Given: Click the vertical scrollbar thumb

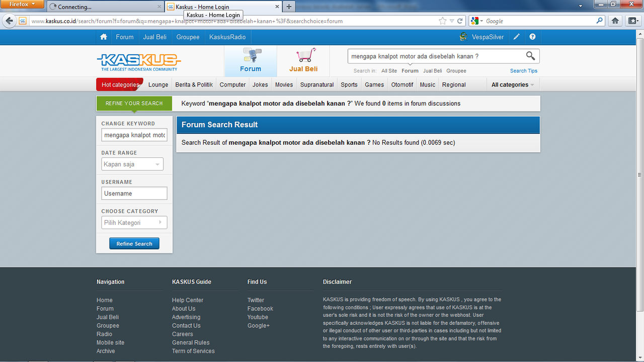Looking at the screenshot, I should (x=640, y=175).
